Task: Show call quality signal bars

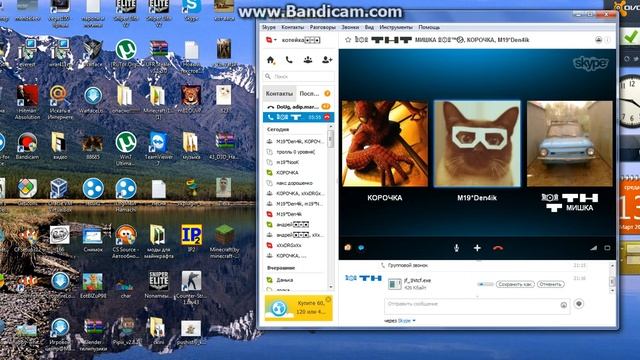Action: point(593,248)
